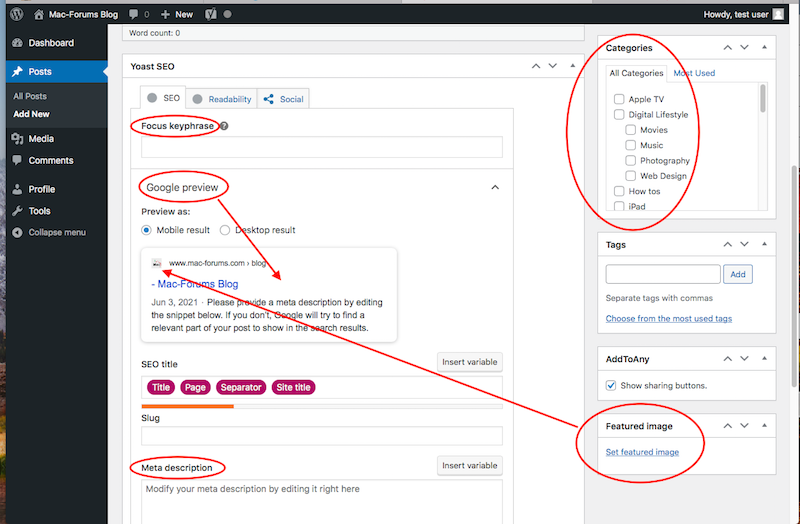Check the Apple TV category
This screenshot has height=524, width=800.
point(619,99)
